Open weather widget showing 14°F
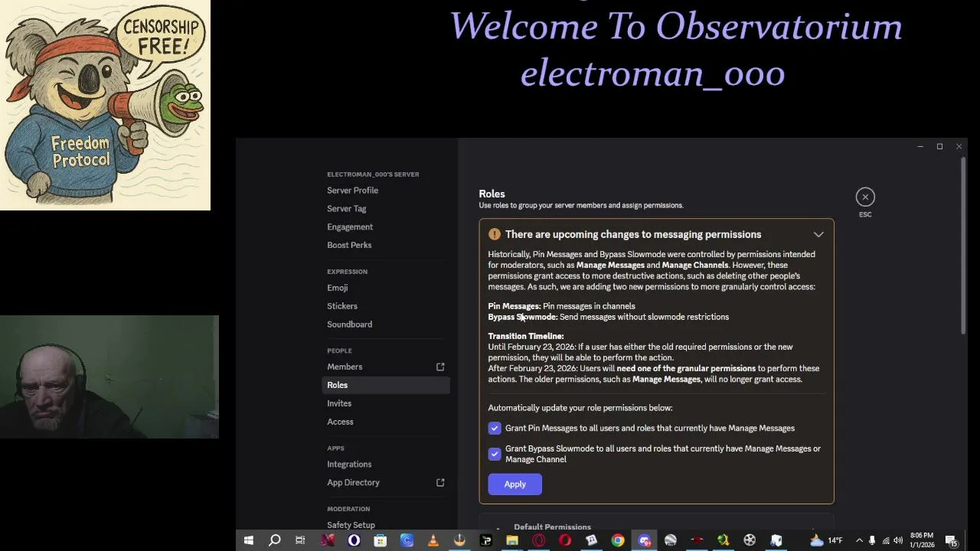Image resolution: width=980 pixels, height=551 pixels. (x=825, y=541)
